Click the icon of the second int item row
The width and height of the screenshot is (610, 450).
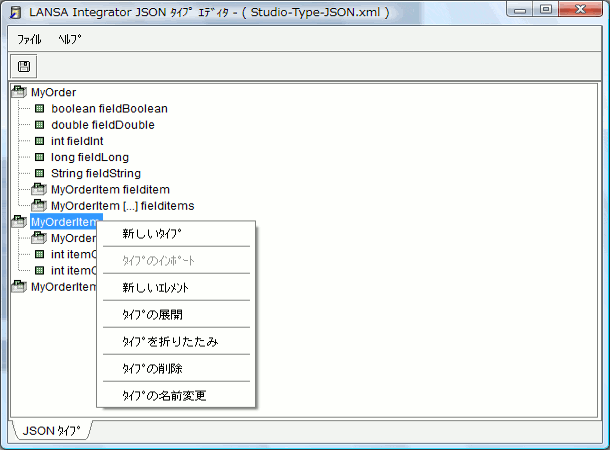[39, 270]
